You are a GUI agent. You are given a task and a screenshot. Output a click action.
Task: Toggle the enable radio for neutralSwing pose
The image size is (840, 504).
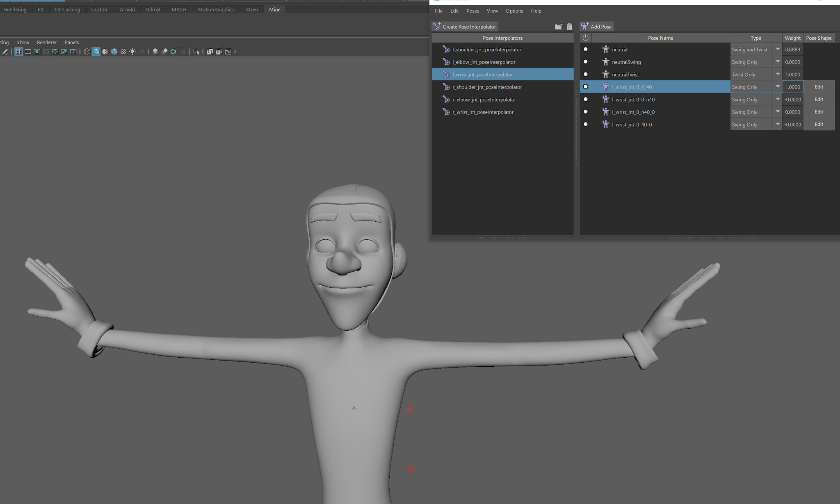click(x=585, y=62)
